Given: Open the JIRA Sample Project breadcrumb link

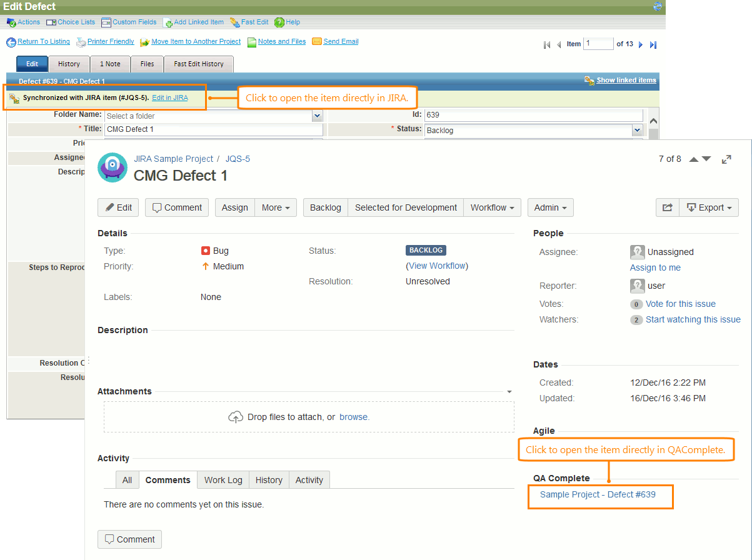Looking at the screenshot, I should click(x=173, y=159).
